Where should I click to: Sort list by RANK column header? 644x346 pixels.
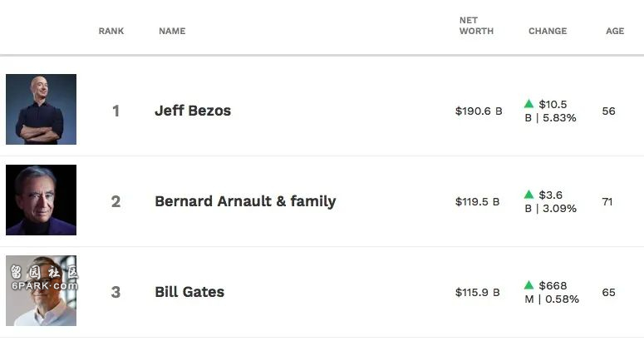tap(111, 32)
